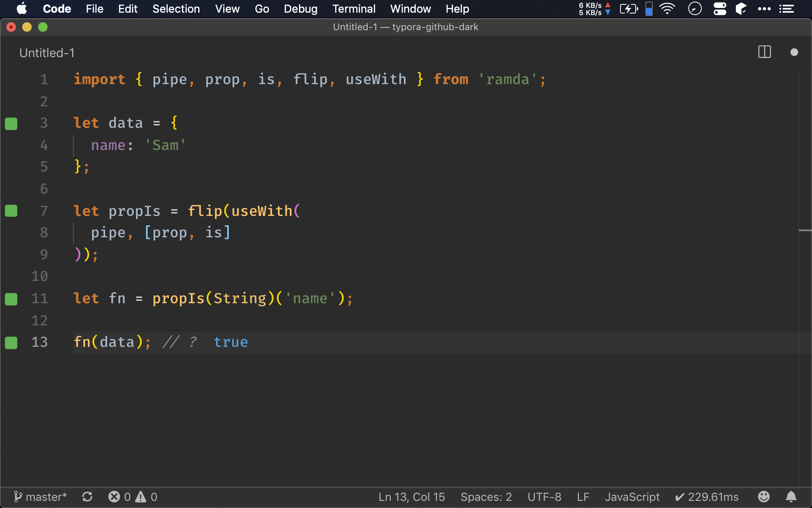Open the Selection menu
This screenshot has height=508, width=812.
tap(176, 9)
